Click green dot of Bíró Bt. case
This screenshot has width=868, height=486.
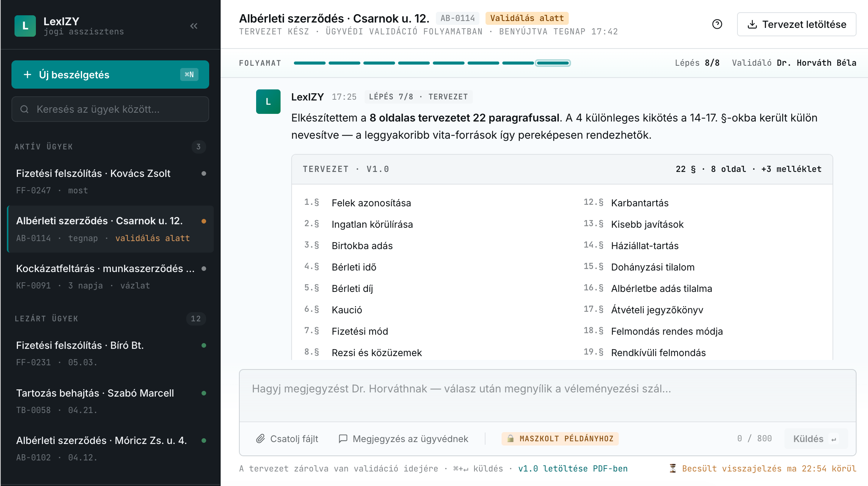tap(204, 345)
